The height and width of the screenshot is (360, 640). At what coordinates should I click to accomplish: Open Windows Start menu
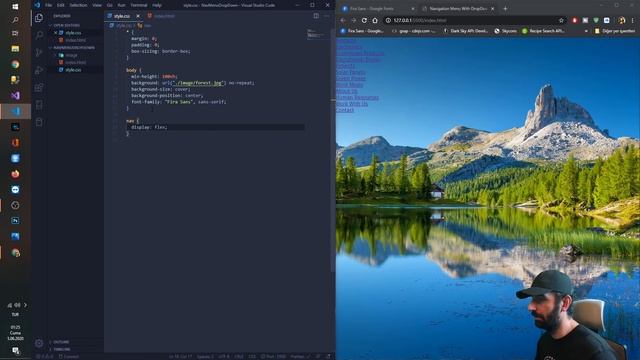click(x=15, y=7)
